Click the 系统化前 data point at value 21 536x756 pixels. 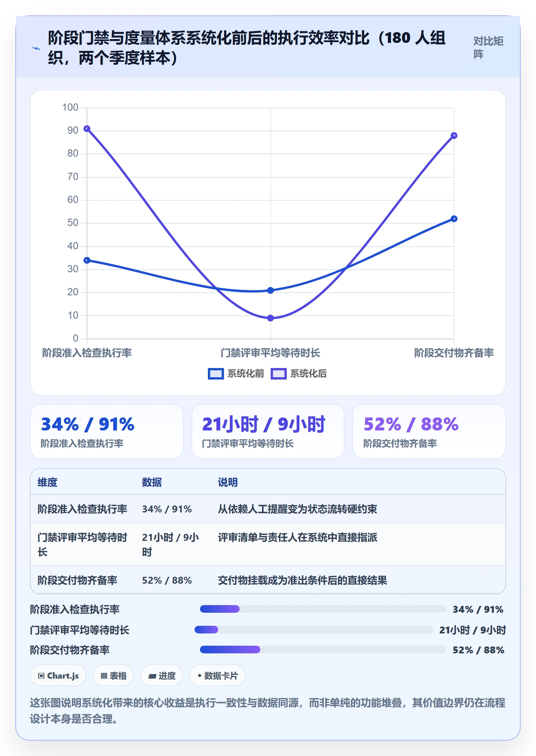270,290
